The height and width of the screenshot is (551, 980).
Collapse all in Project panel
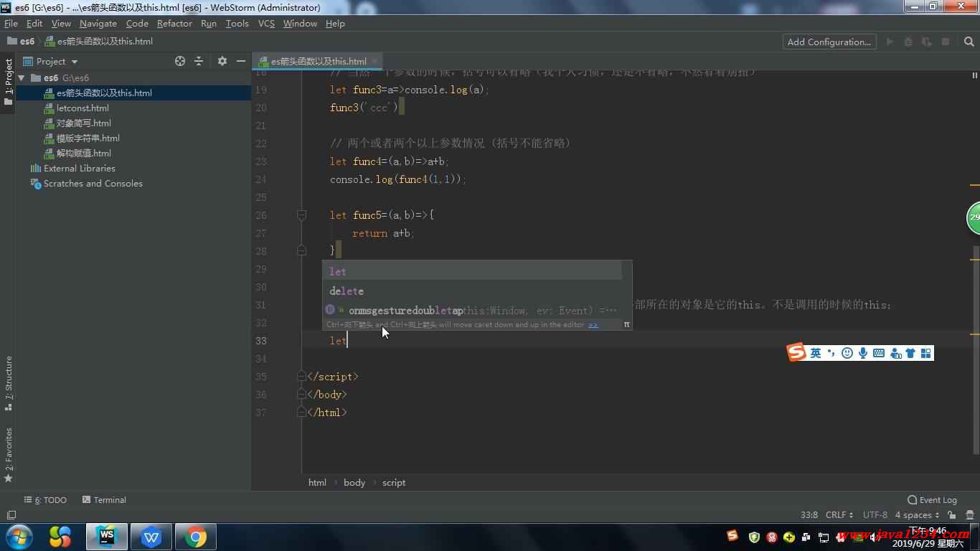(199, 61)
